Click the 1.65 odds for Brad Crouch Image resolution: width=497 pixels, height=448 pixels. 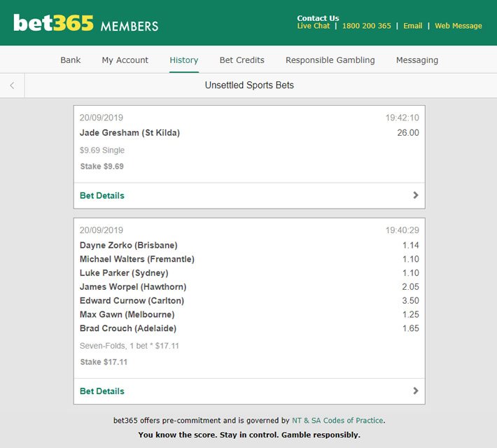pyautogui.click(x=410, y=328)
